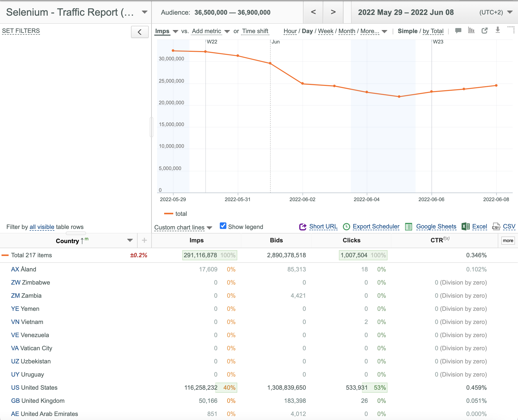Sort table by Clicks column header
518x420 pixels.
pos(351,240)
